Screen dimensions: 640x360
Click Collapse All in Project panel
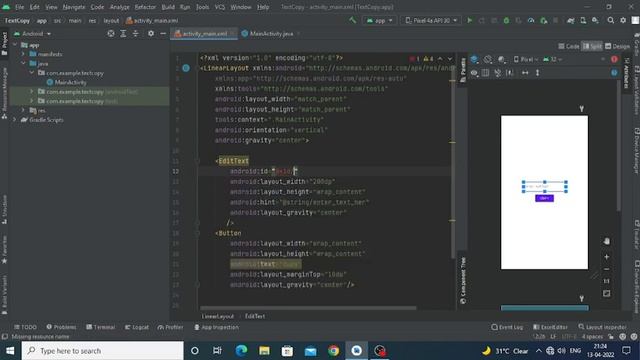tap(135, 33)
